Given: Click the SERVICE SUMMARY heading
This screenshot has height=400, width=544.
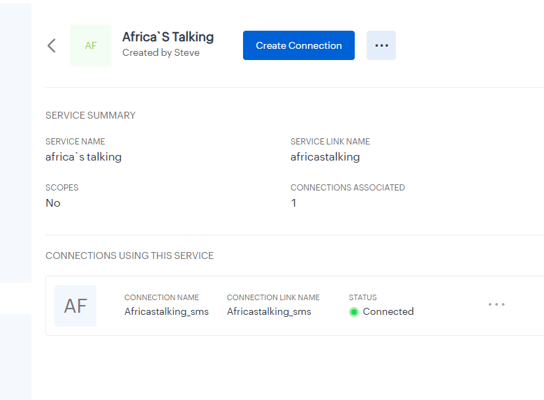Looking at the screenshot, I should pos(90,115).
